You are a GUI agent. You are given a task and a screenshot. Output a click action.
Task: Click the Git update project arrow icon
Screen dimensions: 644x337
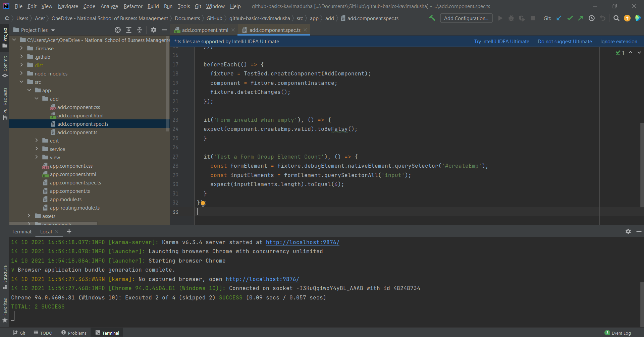[559, 18]
